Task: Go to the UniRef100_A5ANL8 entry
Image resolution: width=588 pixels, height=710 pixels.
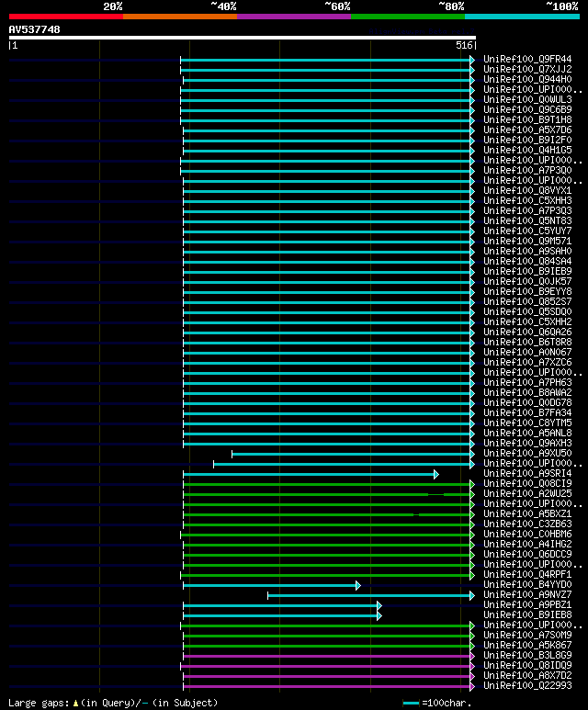Action: pyautogui.click(x=527, y=433)
